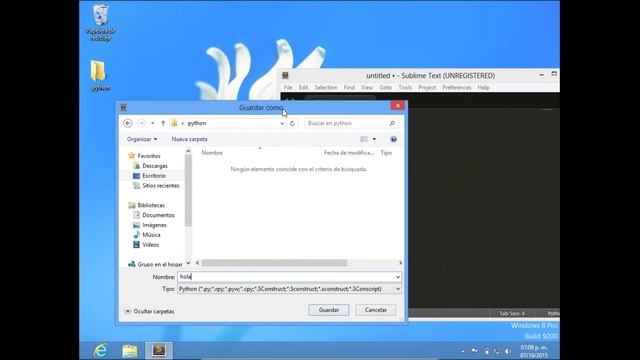Click the horizontal scrollbar in file list
Image resolution: width=640 pixels, height=360 pixels.
274,263
